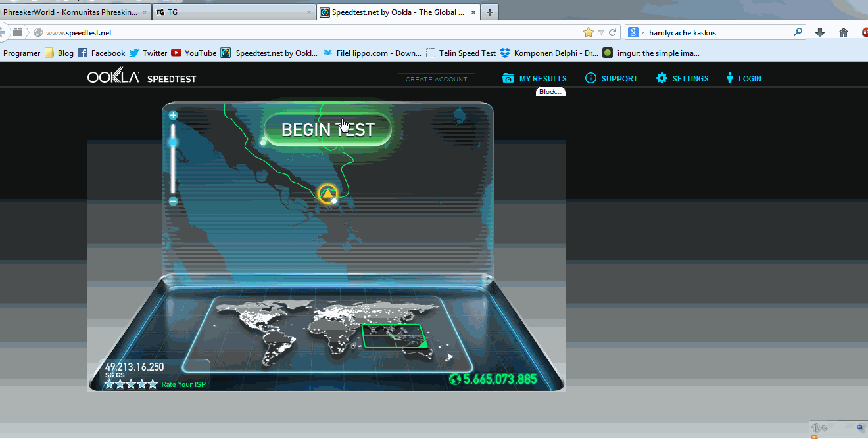Click the map zoom slider handle
The height and width of the screenshot is (439, 868).
(173, 142)
